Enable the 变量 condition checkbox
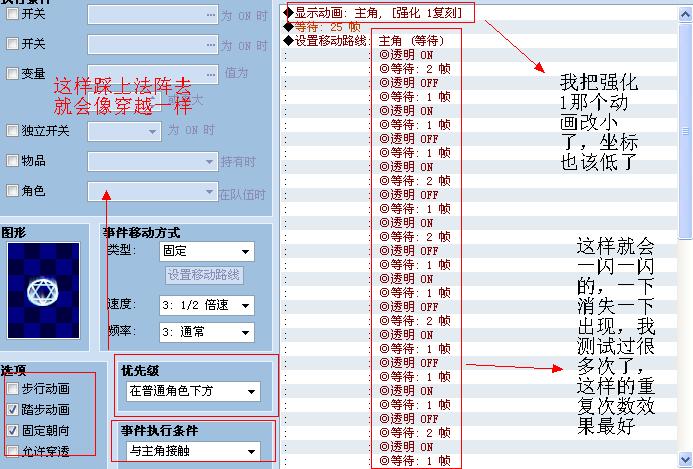Image resolution: width=693 pixels, height=469 pixels. pos(12,73)
